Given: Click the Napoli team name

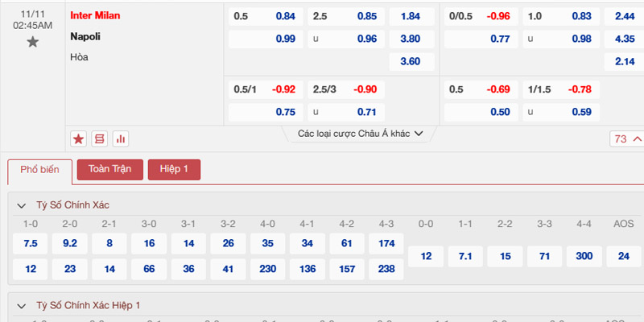Looking at the screenshot, I should click(x=85, y=36).
